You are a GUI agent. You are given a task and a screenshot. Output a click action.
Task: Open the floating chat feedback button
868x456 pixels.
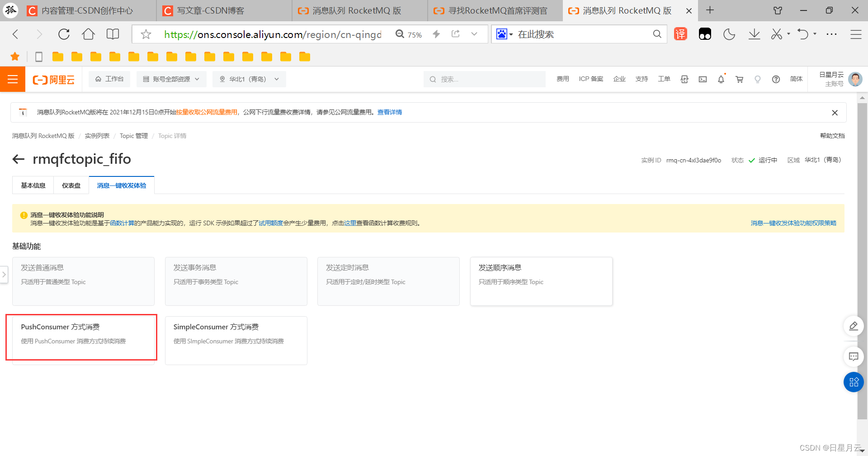click(854, 356)
